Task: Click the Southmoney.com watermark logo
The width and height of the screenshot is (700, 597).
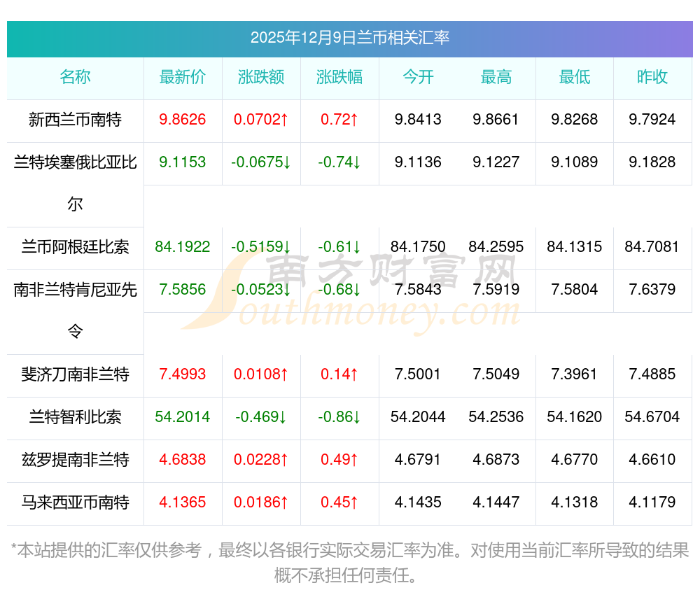Action: (350, 294)
